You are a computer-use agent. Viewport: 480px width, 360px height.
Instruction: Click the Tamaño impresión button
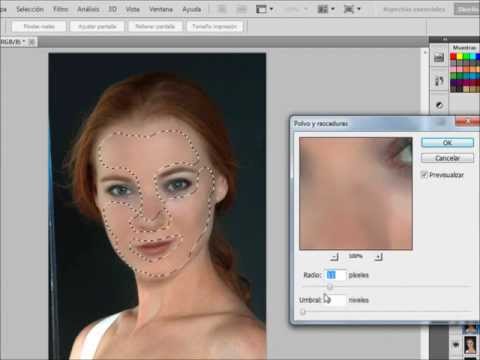(x=215, y=26)
